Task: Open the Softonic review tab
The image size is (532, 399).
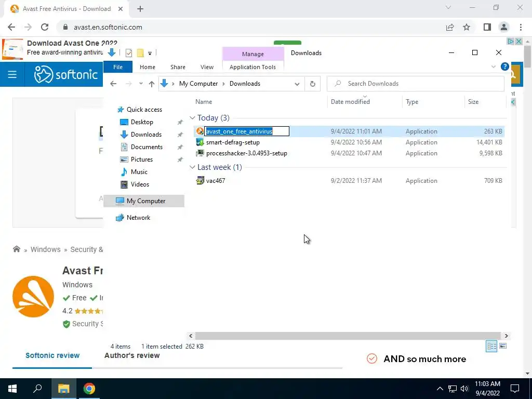Action: [52, 355]
